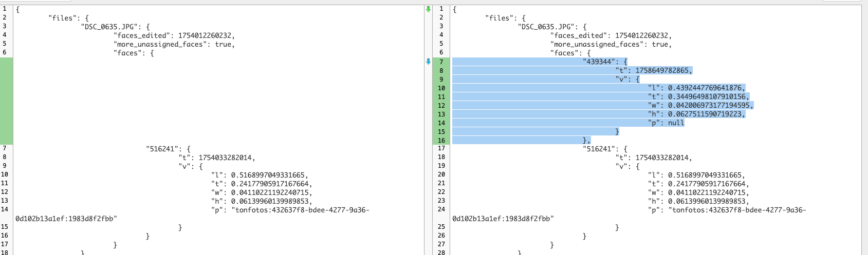Select line number 14 in left pane gutter
Viewport: 868px width, 255px height.
point(5,209)
